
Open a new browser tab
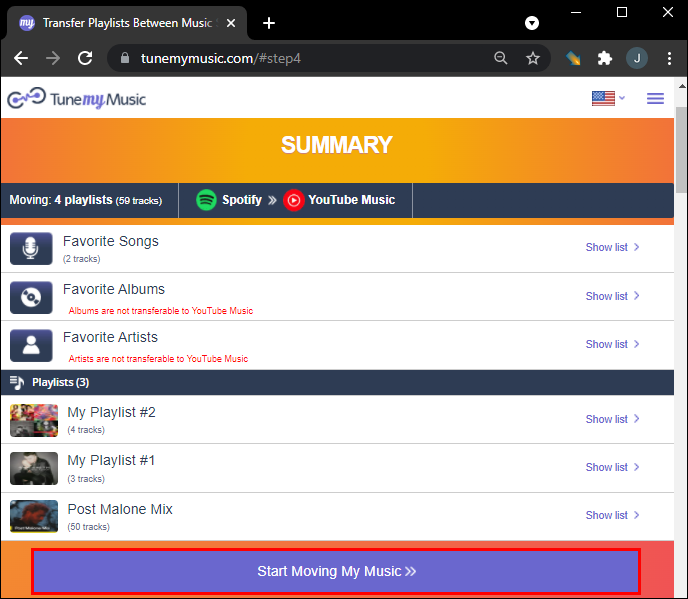pos(269,23)
